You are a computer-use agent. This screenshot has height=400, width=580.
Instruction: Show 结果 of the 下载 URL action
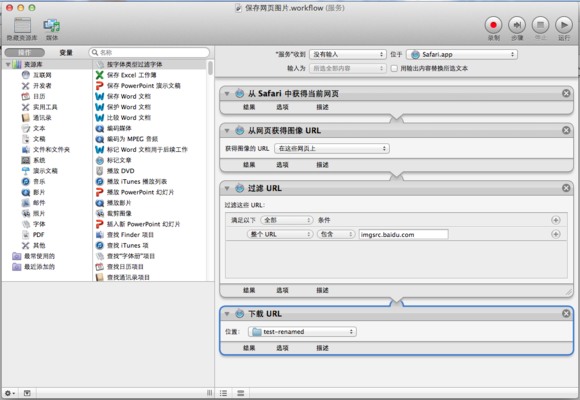[x=249, y=348]
